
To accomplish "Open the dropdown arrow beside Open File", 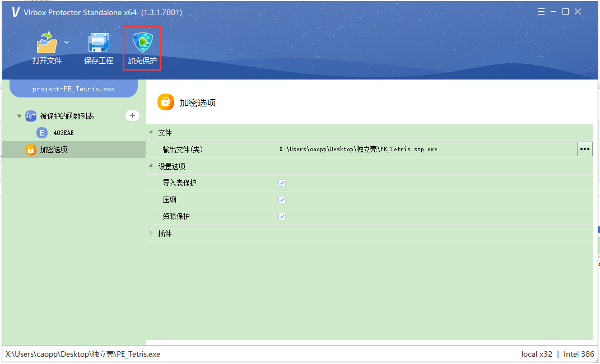I will (x=67, y=42).
